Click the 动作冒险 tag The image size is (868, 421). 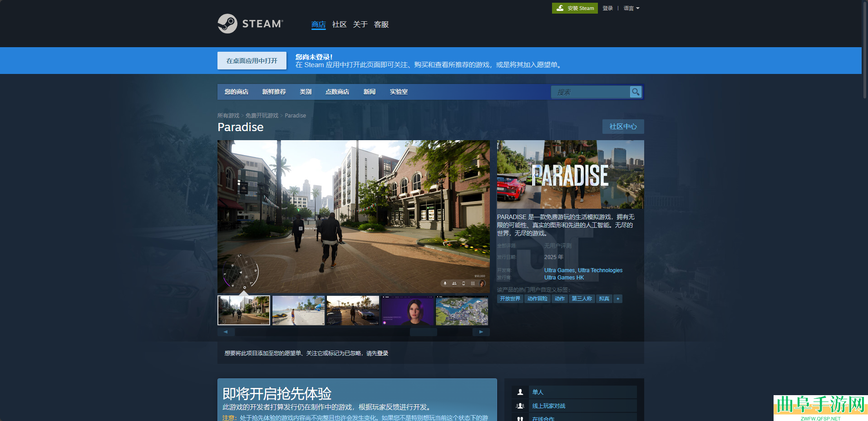coord(538,299)
